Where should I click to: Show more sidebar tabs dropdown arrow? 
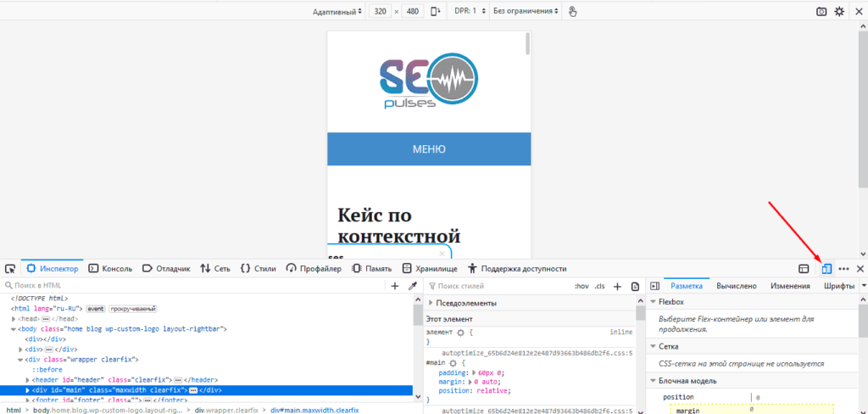pyautogui.click(x=864, y=286)
